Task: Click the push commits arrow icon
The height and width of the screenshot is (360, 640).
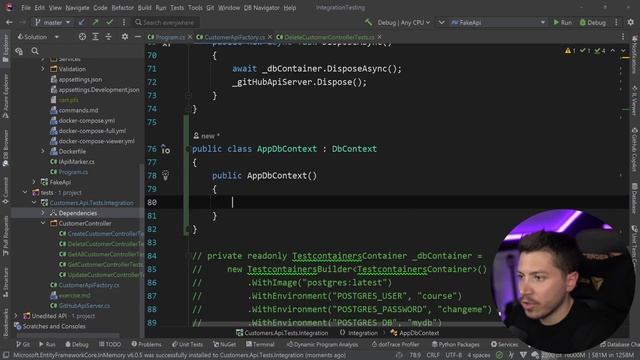Action: [96, 22]
